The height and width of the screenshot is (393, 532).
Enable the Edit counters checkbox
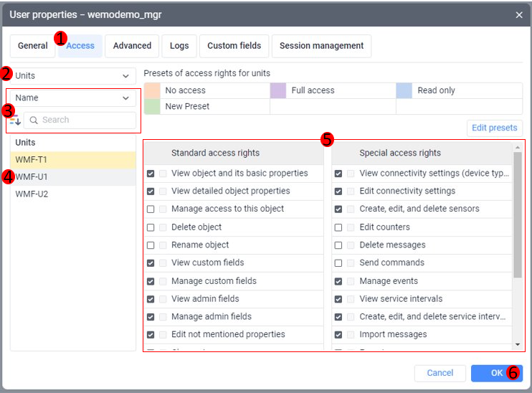[x=338, y=227]
